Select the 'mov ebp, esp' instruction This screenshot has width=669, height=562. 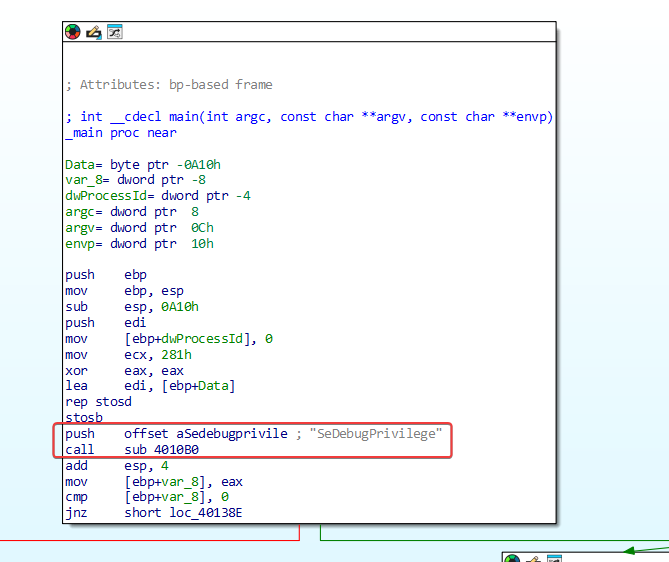click(x=124, y=291)
